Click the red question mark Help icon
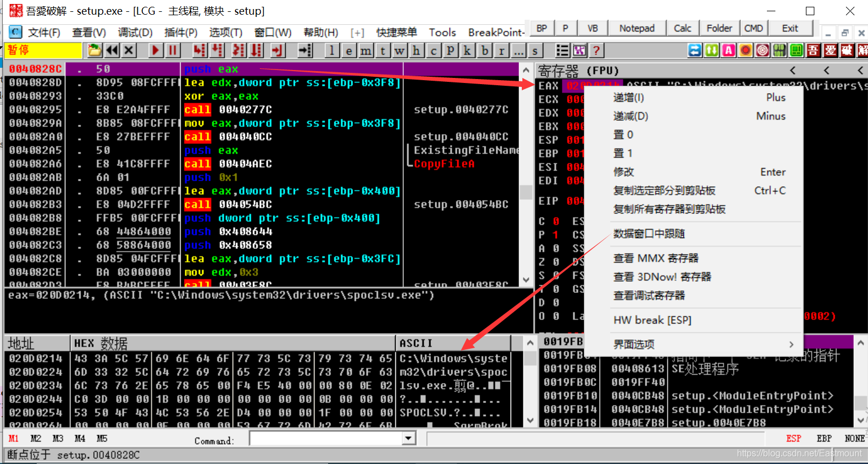868x464 pixels. point(596,50)
